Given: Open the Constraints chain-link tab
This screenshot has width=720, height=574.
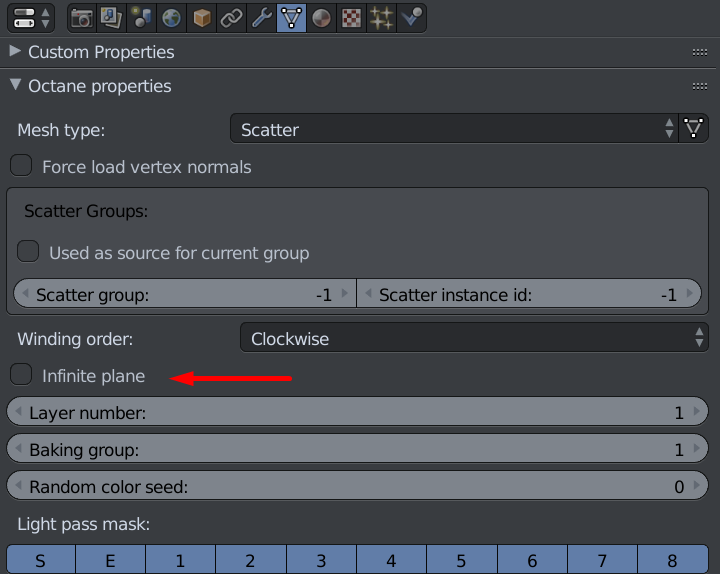Looking at the screenshot, I should [232, 17].
